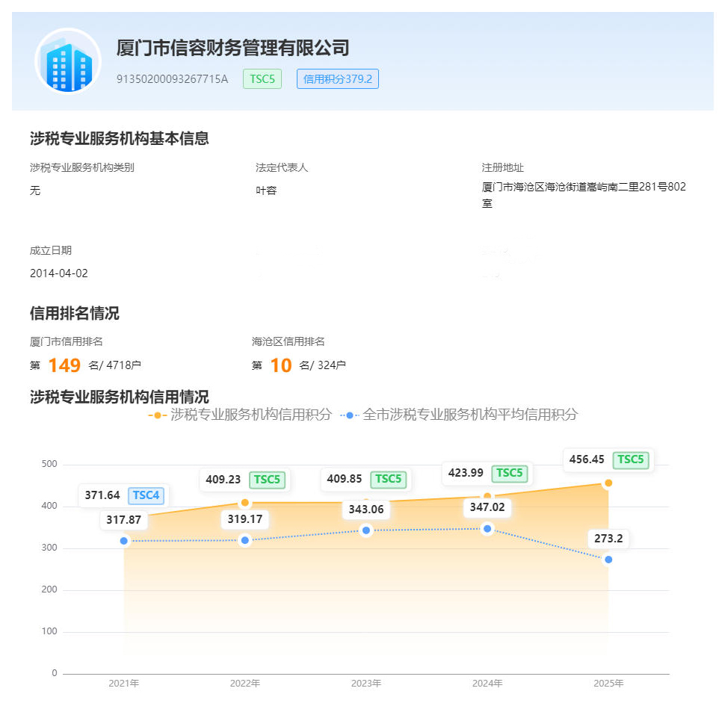Select the tax ID 91350200093267715A

(x=172, y=79)
